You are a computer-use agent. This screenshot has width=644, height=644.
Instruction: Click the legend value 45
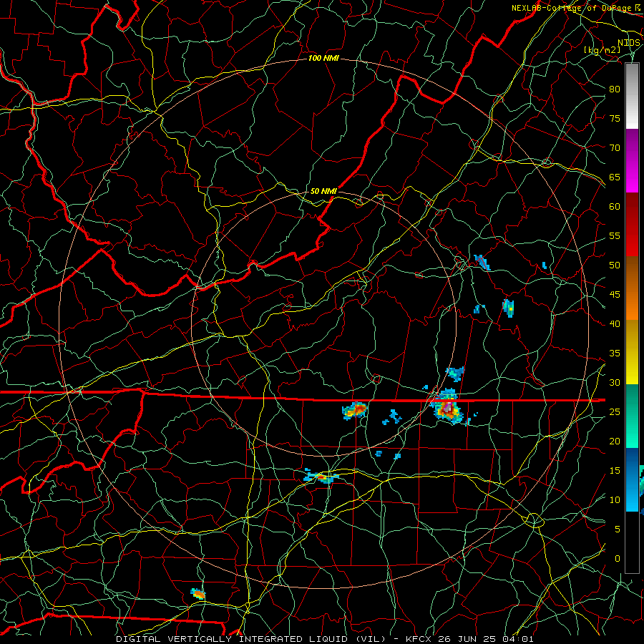point(615,295)
